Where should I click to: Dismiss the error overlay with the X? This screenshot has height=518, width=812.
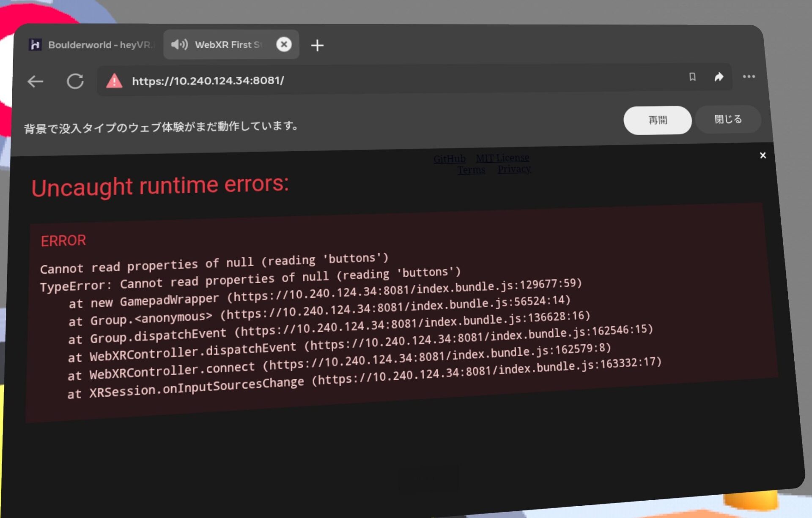click(763, 155)
